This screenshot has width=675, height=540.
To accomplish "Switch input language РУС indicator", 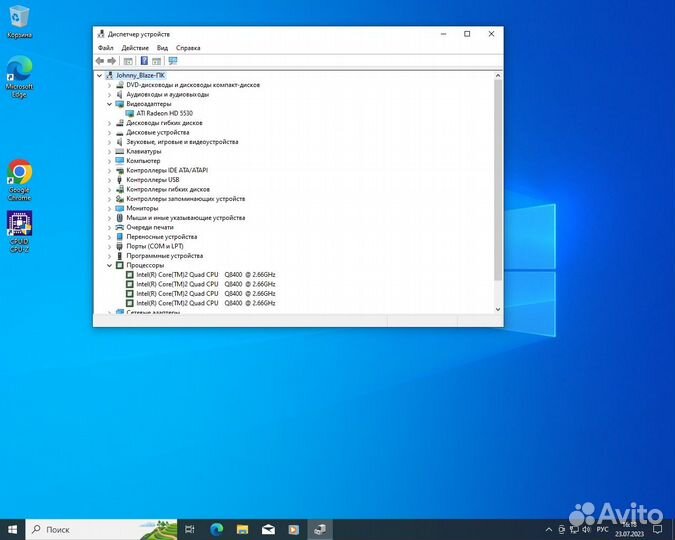I will [x=603, y=529].
